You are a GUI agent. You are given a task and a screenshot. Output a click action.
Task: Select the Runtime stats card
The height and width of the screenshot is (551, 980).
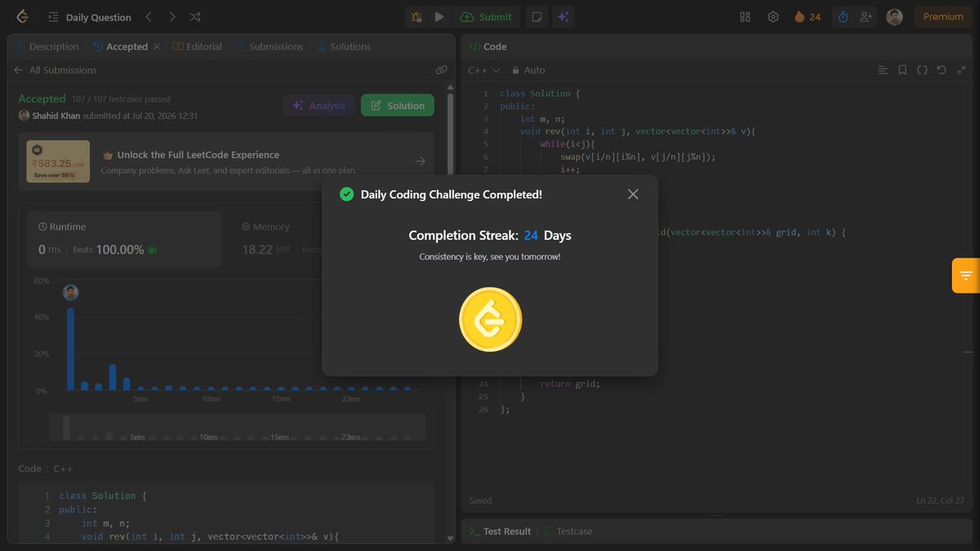click(125, 239)
